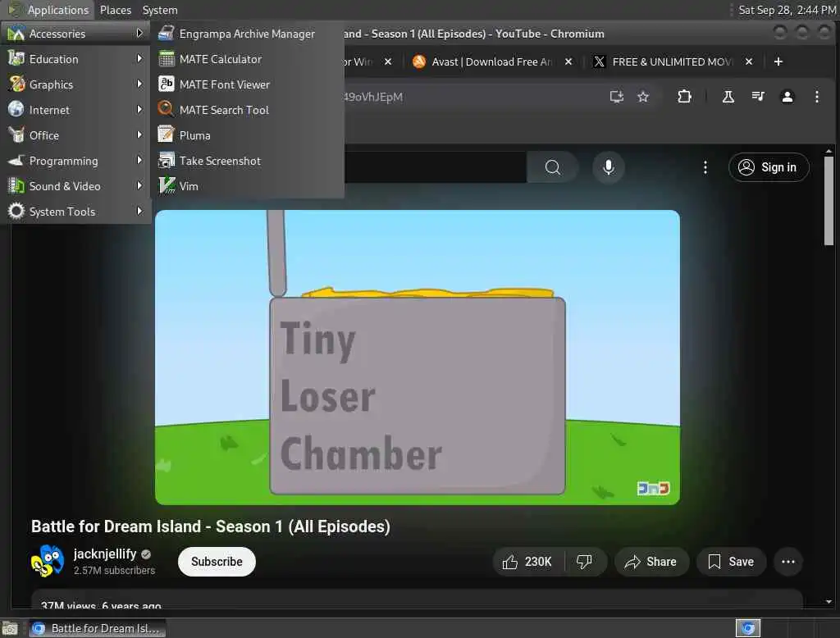The image size is (840, 638).
Task: Open the jacknjellify channel name link
Action: tap(105, 554)
